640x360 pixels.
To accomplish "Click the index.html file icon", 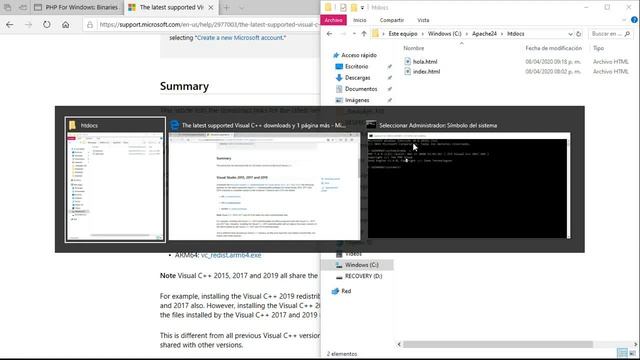I will click(x=407, y=71).
